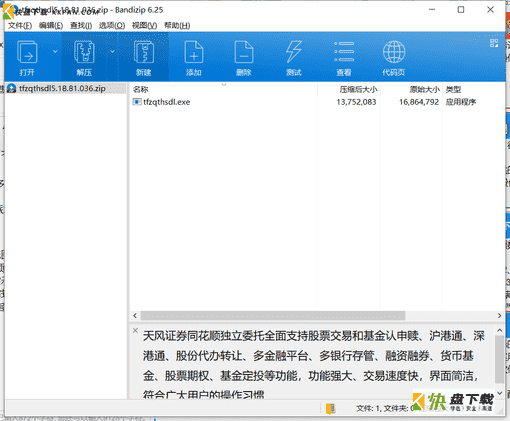Click the Extract (解压) toolbar icon
The image size is (510, 421).
coord(84,52)
